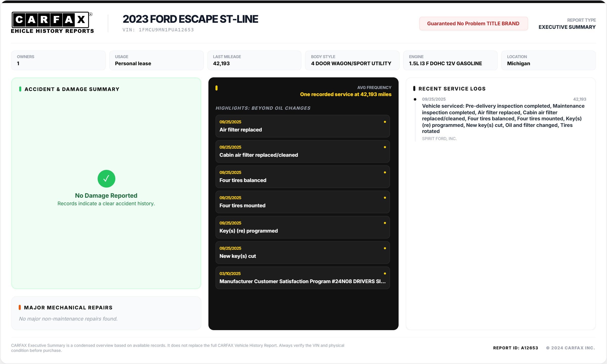Click the Report ID A12653 at the bottom
The image size is (607, 364).
tap(515, 348)
